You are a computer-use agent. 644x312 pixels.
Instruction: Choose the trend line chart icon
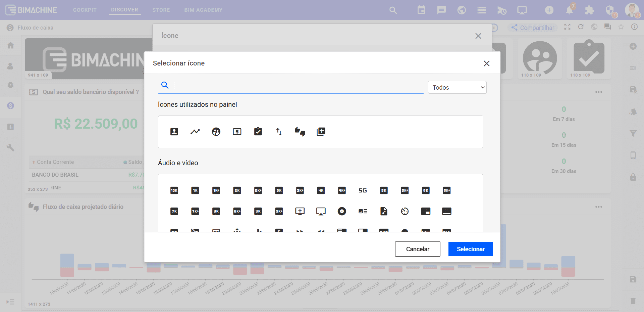(x=195, y=132)
